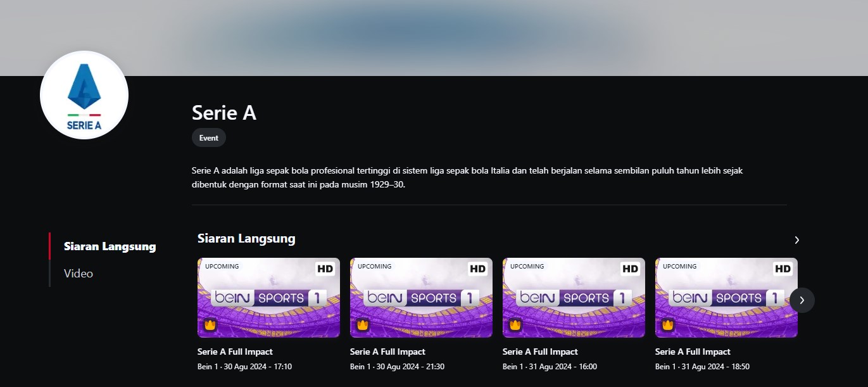
Task: Click the Event tag button
Action: click(x=209, y=138)
